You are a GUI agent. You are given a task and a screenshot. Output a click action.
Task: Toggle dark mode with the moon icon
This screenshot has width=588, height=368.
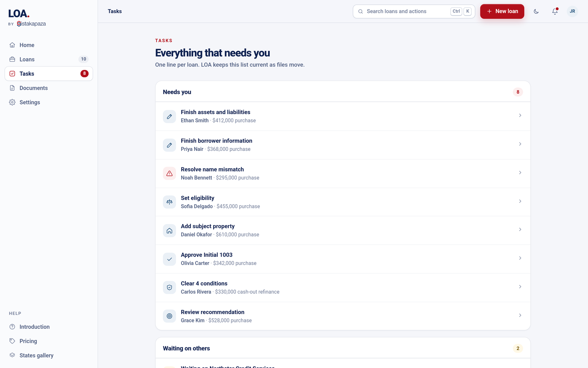[x=536, y=11]
